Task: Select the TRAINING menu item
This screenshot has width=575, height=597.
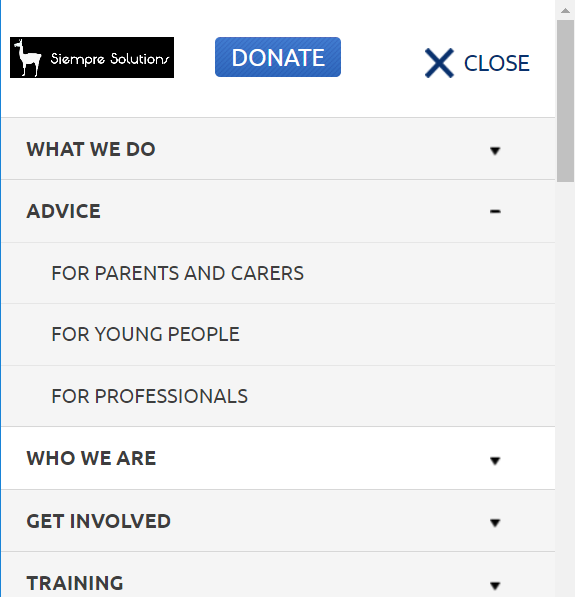Action: [75, 583]
